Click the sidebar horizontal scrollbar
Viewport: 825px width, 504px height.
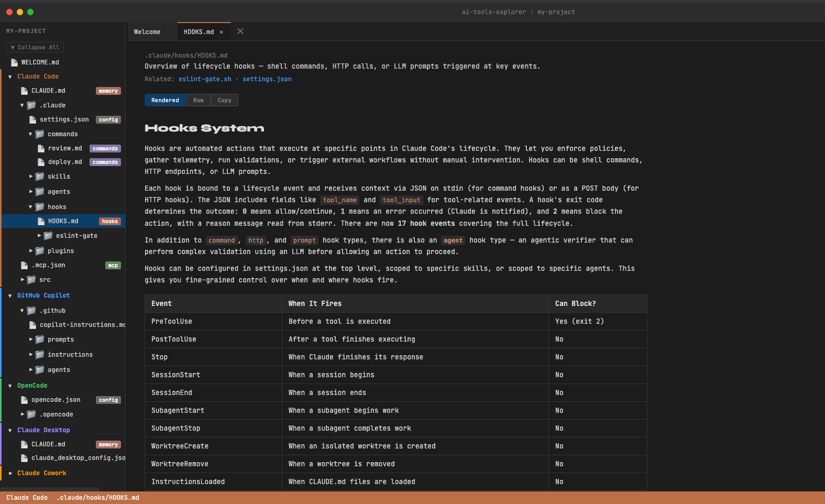point(50,489)
